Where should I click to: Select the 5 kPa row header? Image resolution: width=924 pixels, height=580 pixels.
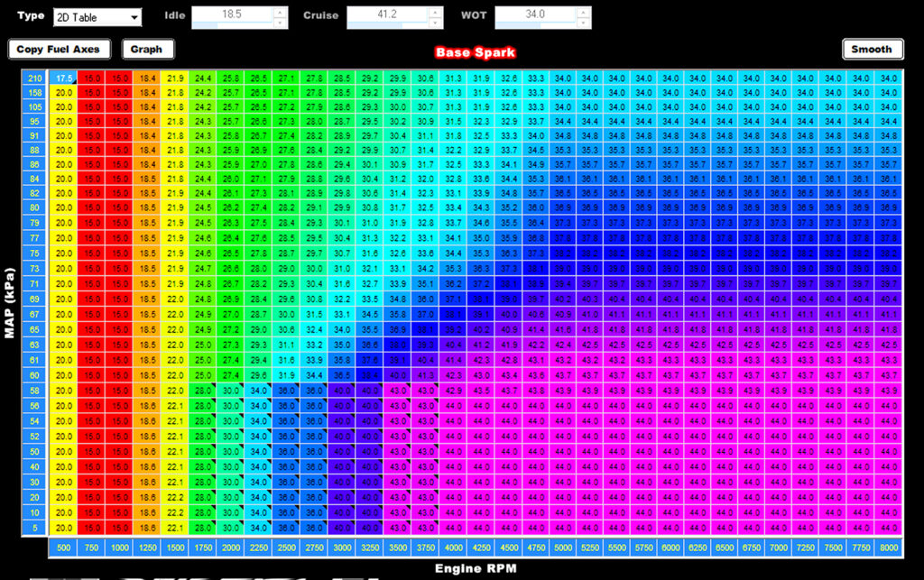[34, 527]
